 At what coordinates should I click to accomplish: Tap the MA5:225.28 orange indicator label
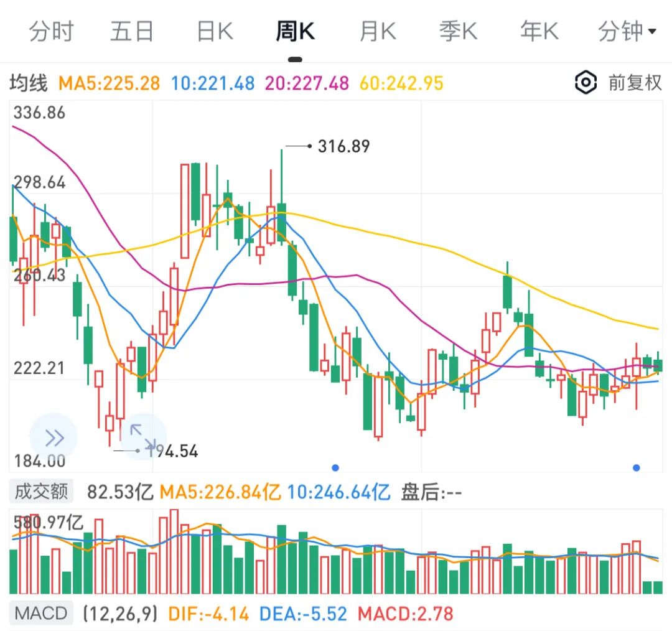109,83
